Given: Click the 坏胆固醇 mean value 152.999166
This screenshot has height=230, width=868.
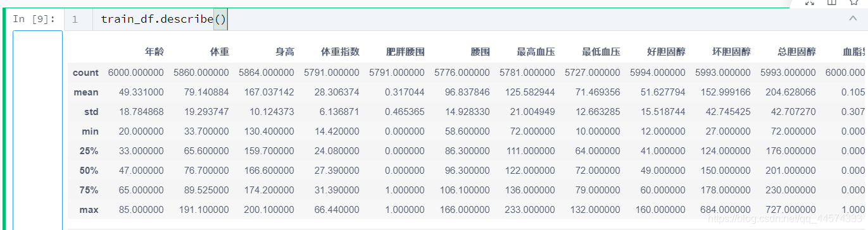Looking at the screenshot, I should 726,92.
